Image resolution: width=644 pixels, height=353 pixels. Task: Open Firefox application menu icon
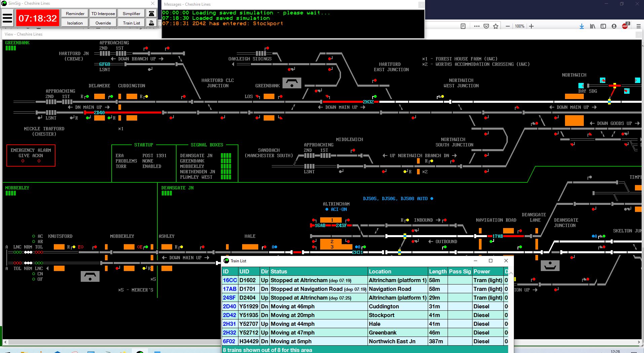[x=638, y=26]
